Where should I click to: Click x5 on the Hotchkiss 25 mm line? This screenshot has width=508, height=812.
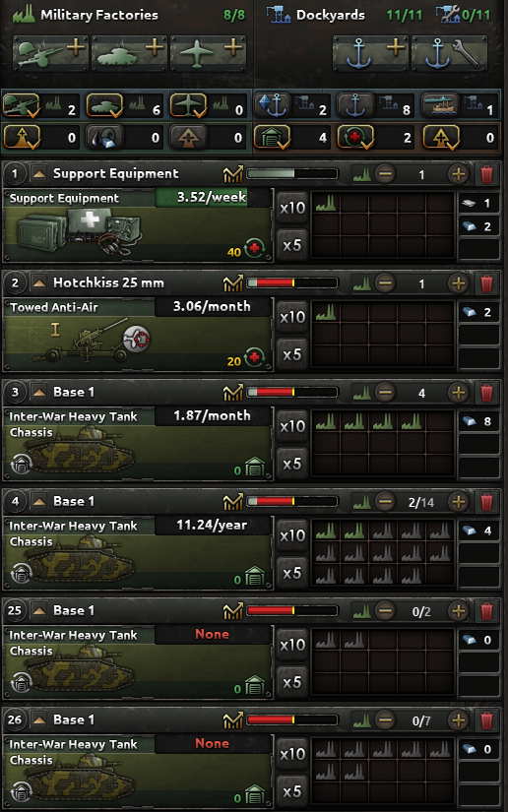(292, 354)
